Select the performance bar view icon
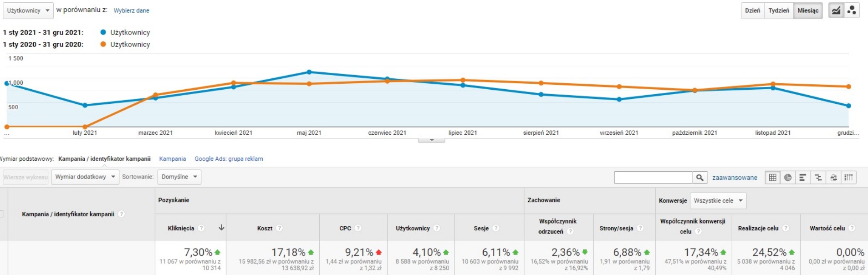Image resolution: width=868 pixels, height=275 pixels. [x=803, y=178]
